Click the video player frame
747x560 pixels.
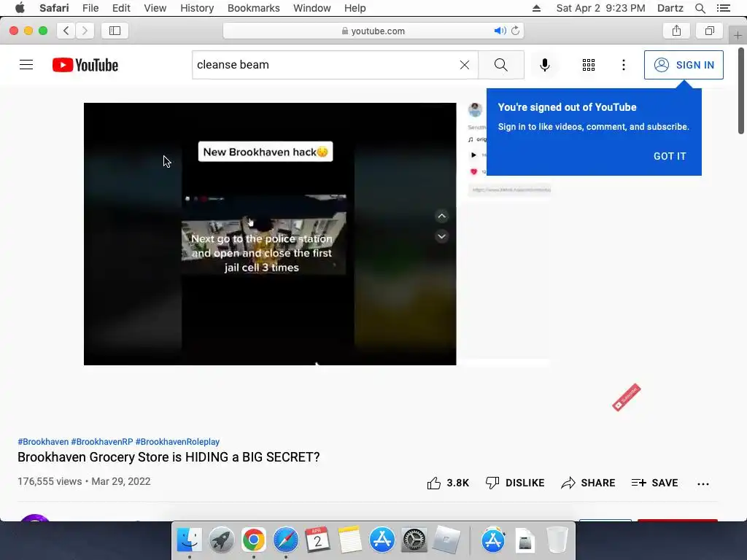coord(270,234)
